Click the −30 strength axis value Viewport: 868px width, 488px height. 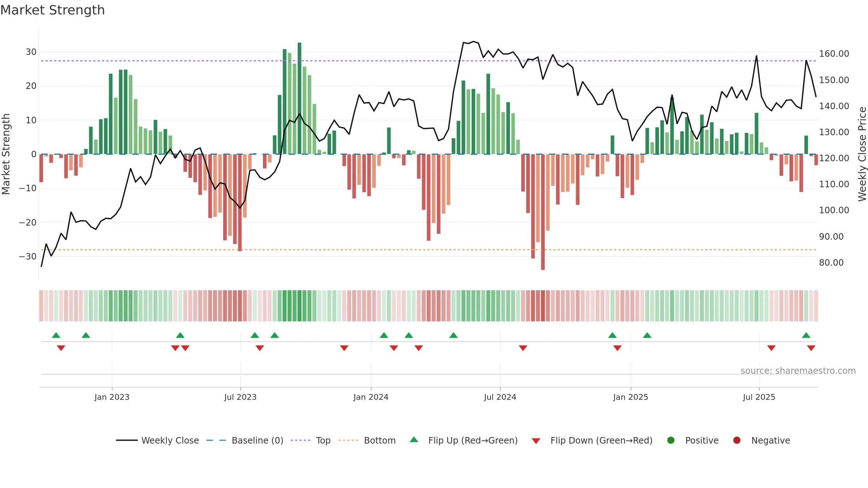28,256
